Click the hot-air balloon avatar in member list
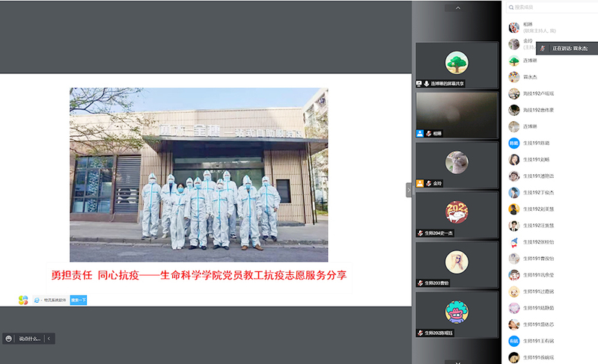The image size is (598, 364). click(513, 77)
